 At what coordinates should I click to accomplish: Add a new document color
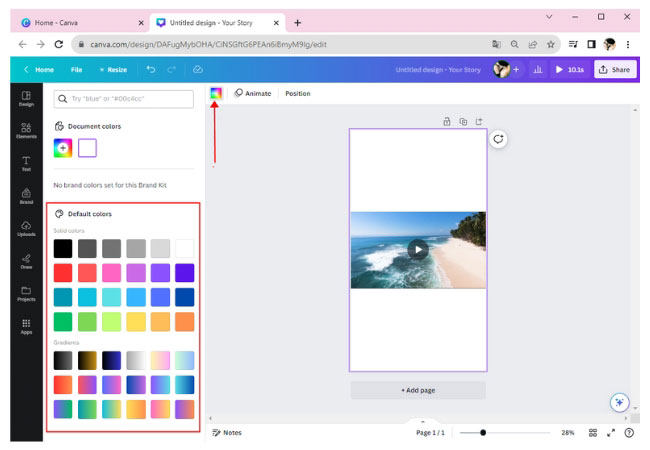tap(63, 147)
